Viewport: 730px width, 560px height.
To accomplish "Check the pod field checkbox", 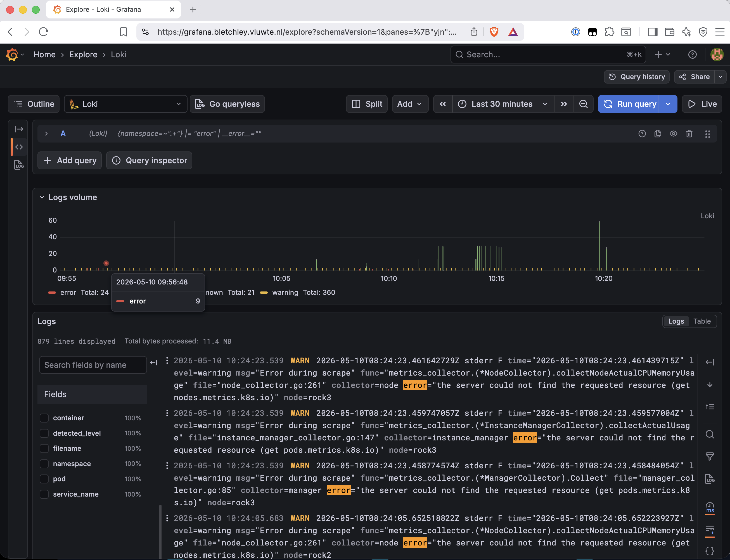I will 44,479.
